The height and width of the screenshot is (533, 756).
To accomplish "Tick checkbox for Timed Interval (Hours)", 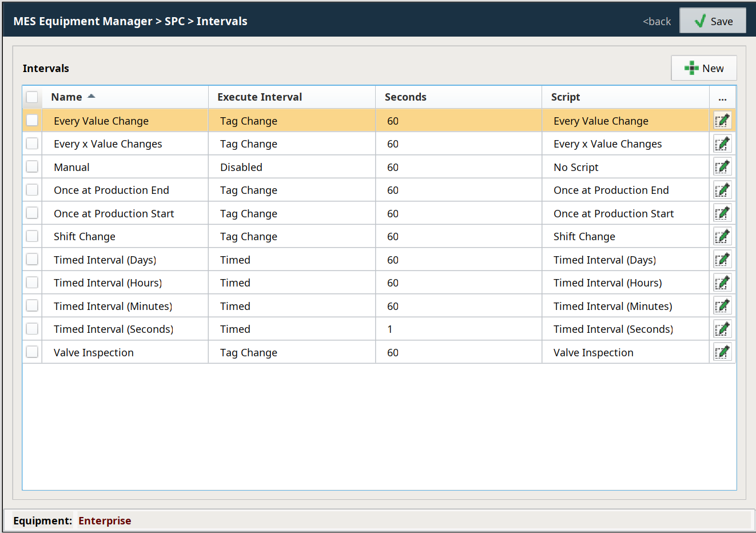I will coord(32,283).
